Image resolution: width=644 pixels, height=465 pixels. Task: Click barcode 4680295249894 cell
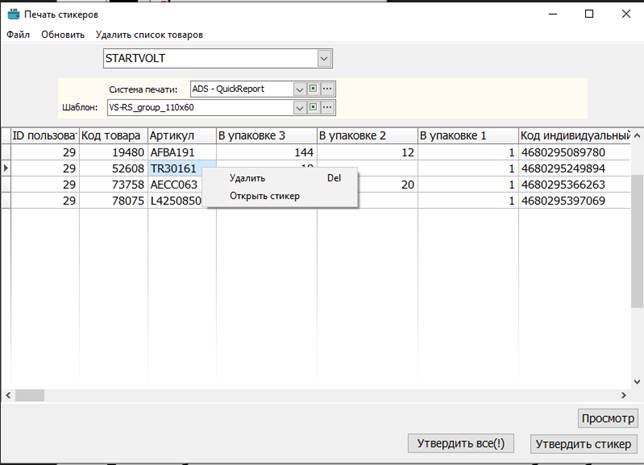tap(574, 168)
